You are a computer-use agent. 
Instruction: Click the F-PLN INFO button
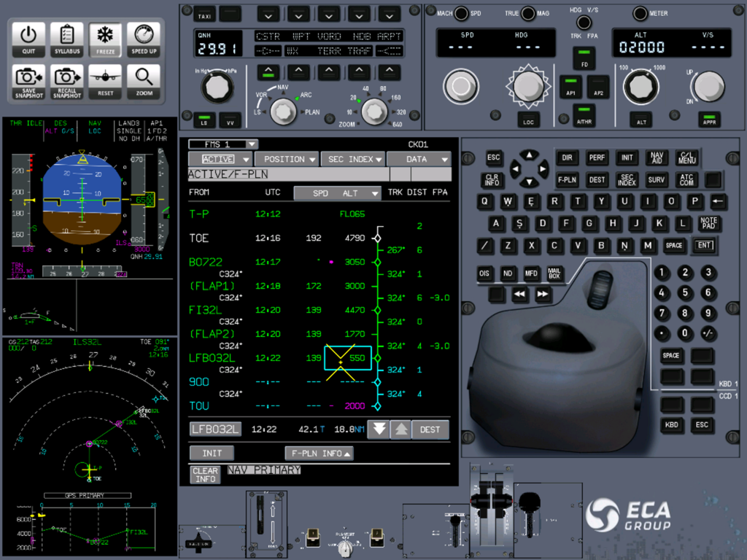tap(319, 452)
